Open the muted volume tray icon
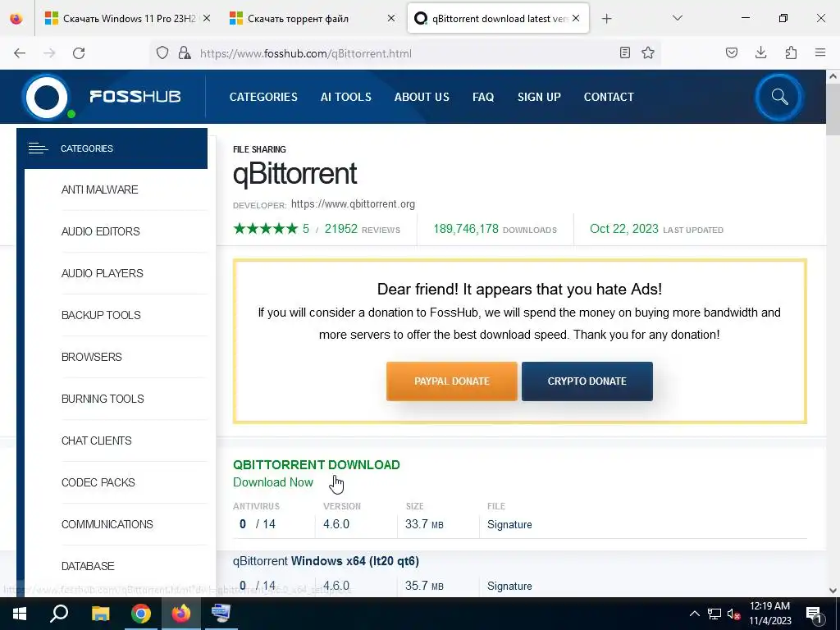 coord(733,614)
